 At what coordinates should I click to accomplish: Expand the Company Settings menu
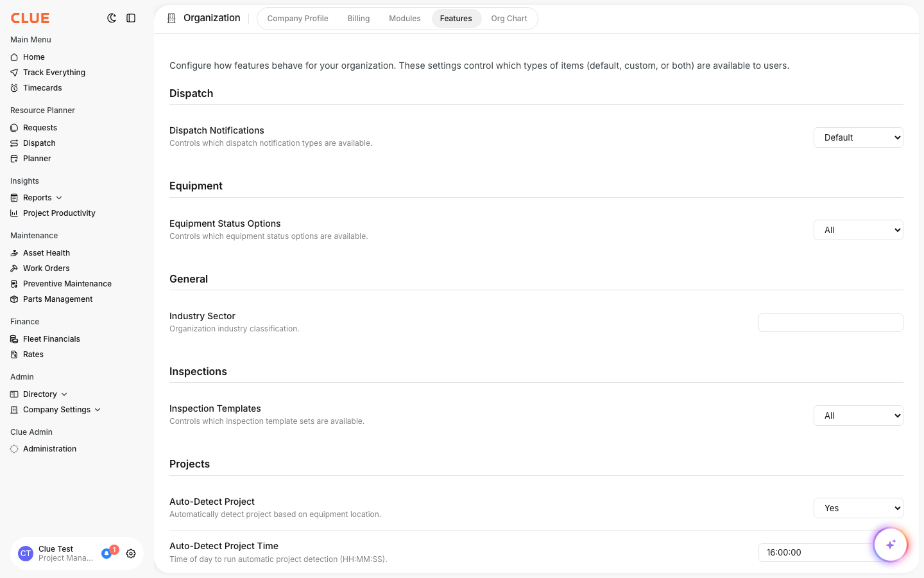click(56, 409)
